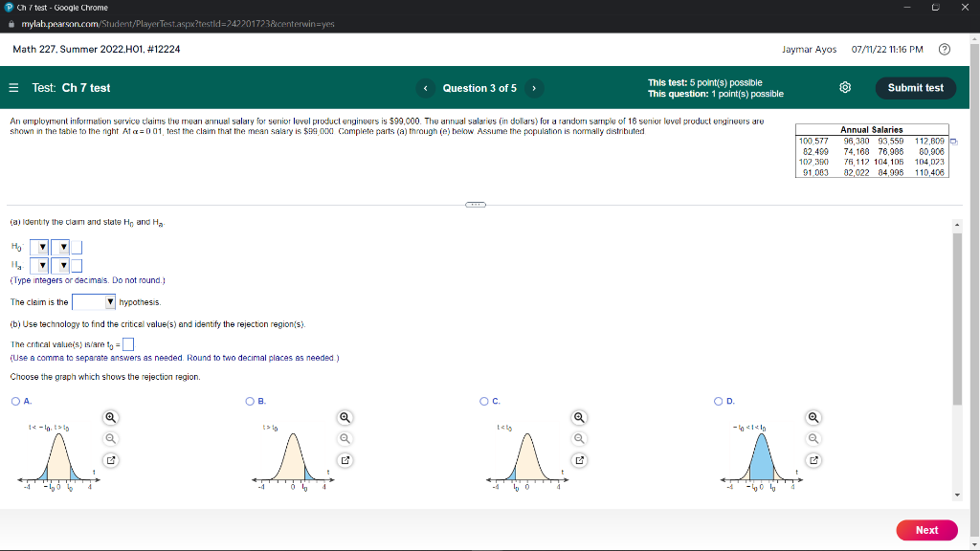
Task: Select answer option A radio button
Action: click(15, 401)
